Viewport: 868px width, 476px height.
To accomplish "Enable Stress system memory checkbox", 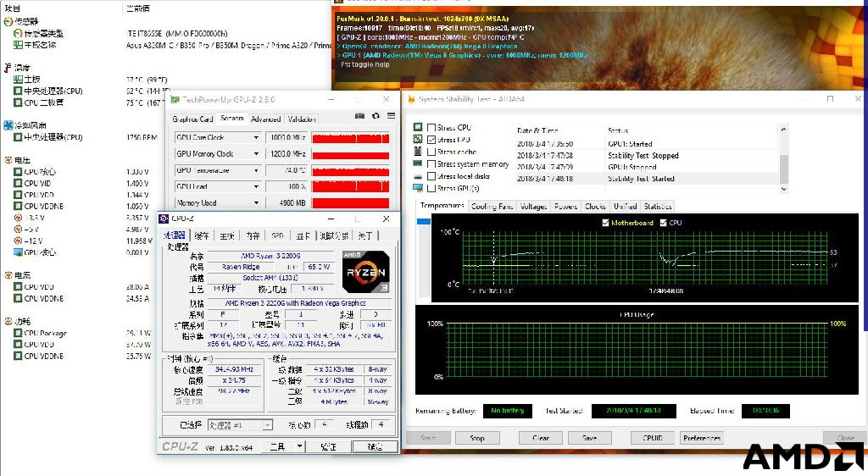I will pos(431,163).
